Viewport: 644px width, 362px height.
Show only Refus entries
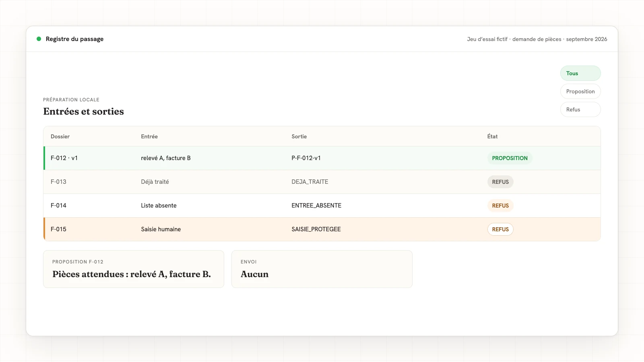pos(580,109)
